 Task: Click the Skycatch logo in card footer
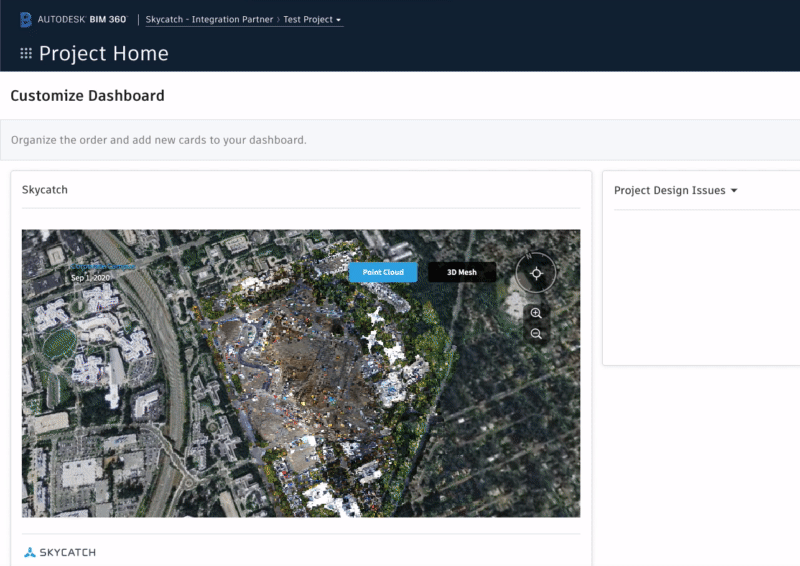(x=60, y=552)
